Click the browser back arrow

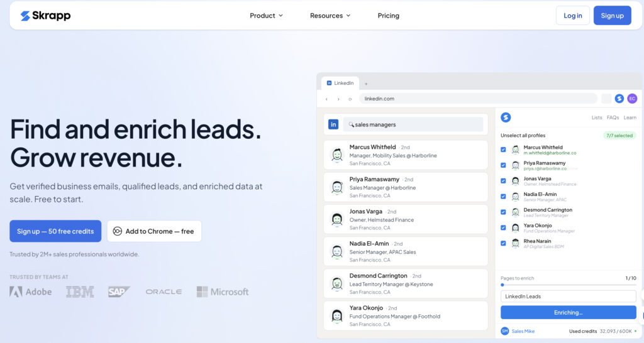coord(326,99)
